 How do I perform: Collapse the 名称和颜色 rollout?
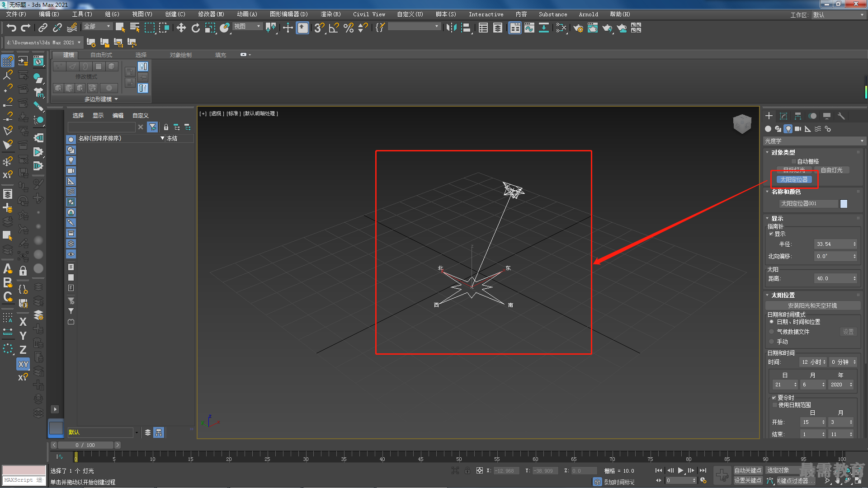click(785, 192)
